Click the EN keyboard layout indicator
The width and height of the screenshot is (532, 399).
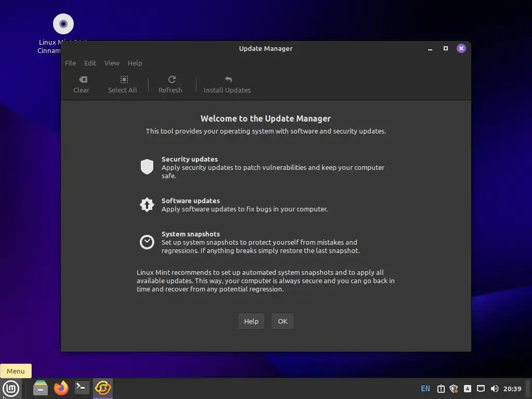pos(425,389)
